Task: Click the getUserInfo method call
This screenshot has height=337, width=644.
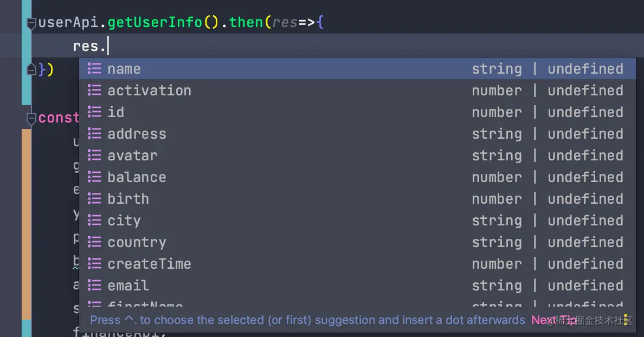Action: 154,23
